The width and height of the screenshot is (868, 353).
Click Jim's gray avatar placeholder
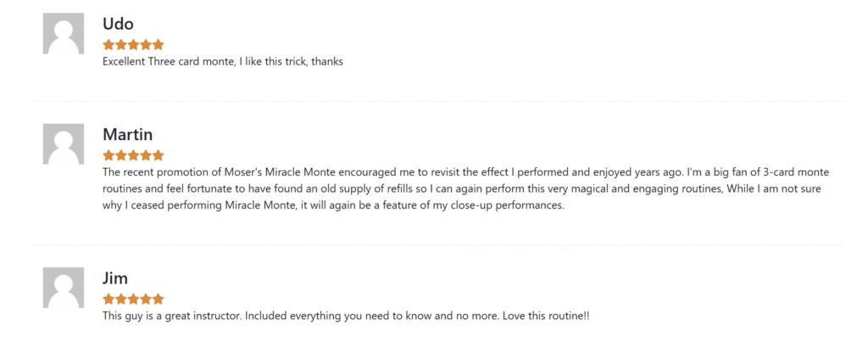coord(64,288)
